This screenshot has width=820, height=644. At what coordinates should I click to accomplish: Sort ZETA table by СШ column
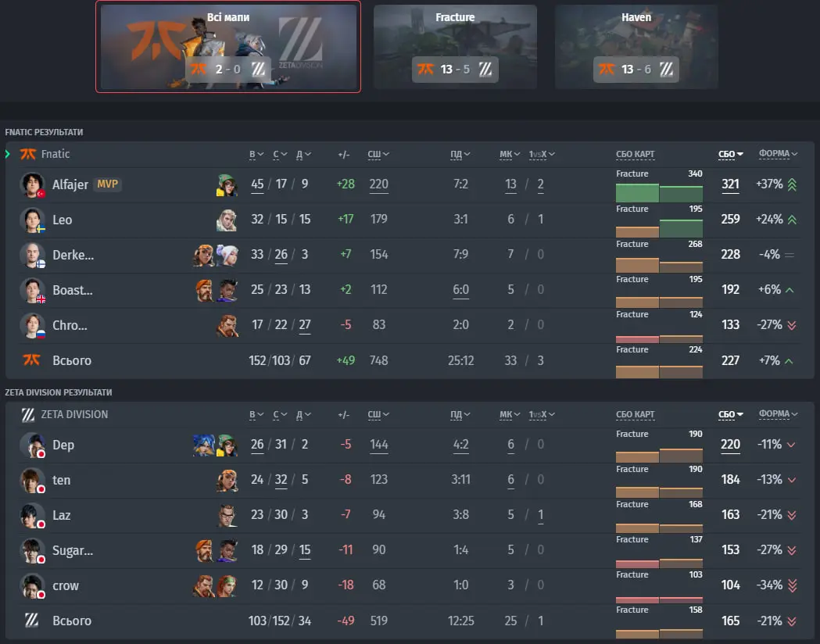pyautogui.click(x=378, y=414)
